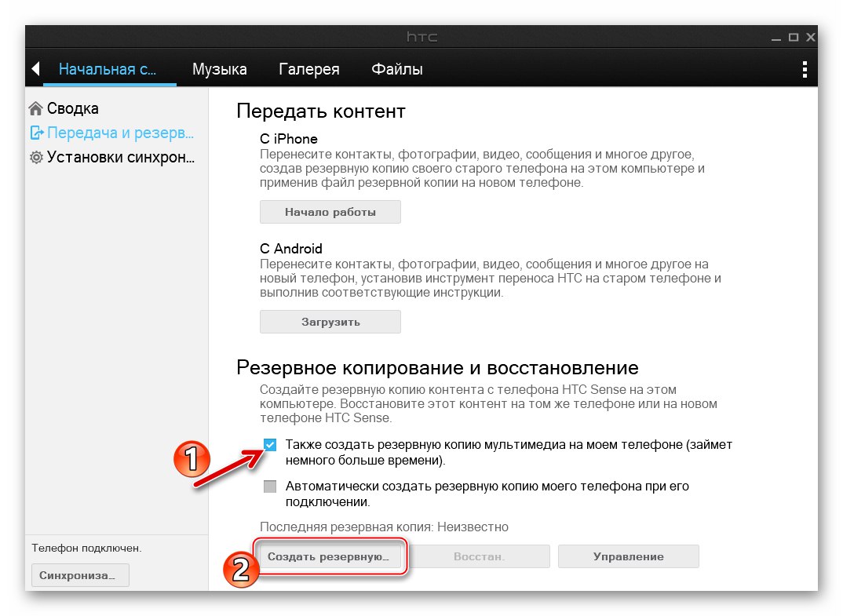Minimize the HTC window
843x616 pixels.
(775, 38)
